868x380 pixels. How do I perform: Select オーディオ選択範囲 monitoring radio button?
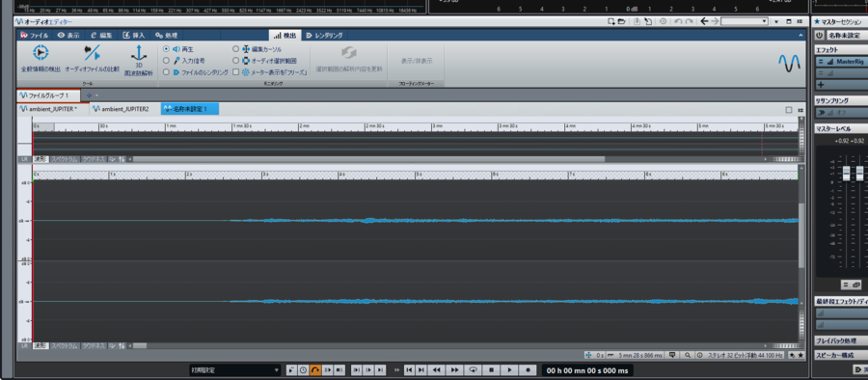coord(236,61)
